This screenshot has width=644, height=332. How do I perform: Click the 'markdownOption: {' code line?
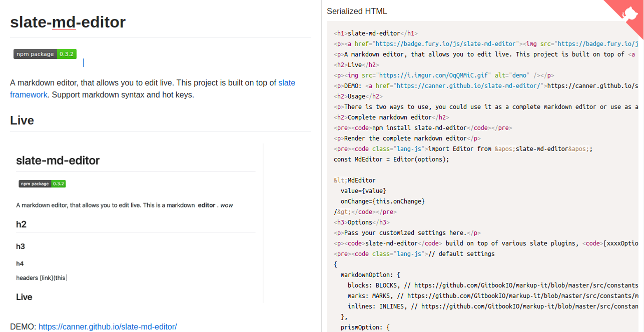pos(370,275)
